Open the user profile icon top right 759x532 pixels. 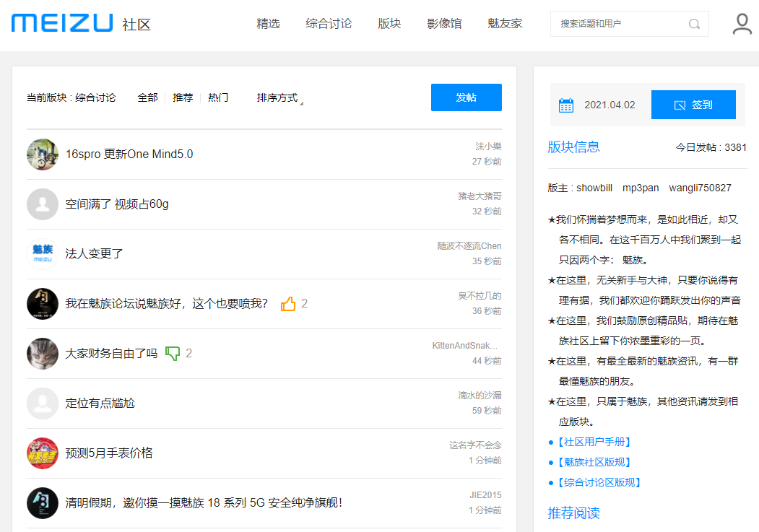click(x=741, y=24)
